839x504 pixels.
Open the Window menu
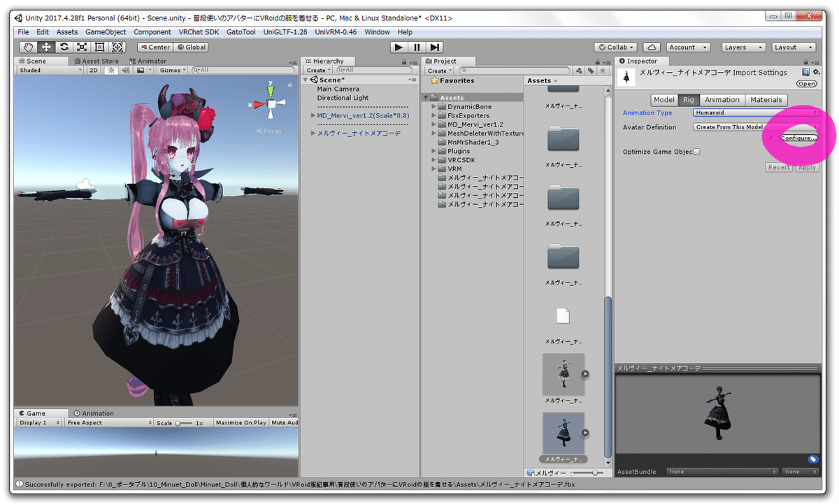[377, 32]
